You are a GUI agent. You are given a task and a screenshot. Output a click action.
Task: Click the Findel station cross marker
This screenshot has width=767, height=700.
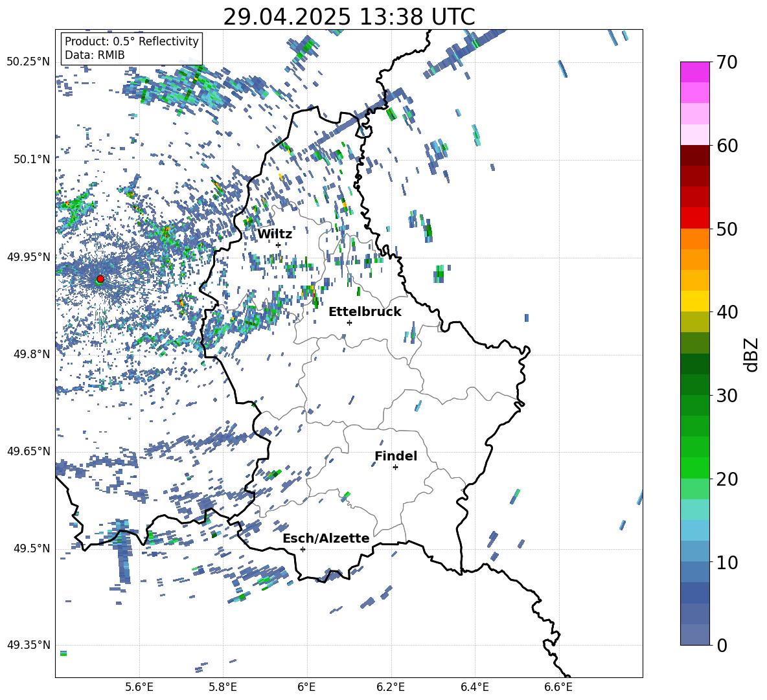[x=395, y=468]
